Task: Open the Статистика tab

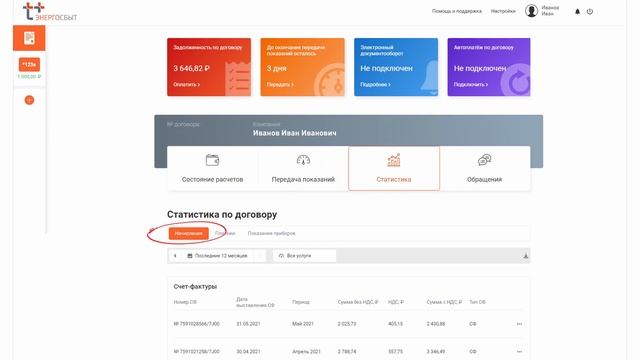Action: click(x=394, y=168)
